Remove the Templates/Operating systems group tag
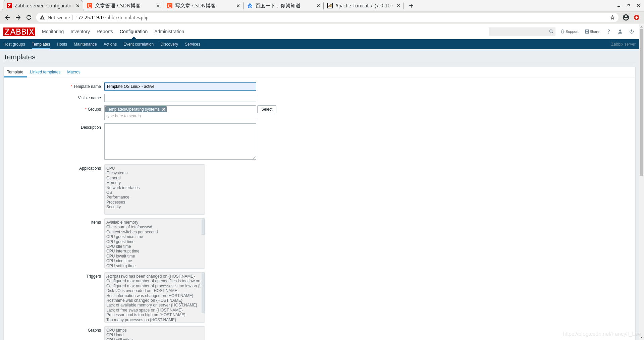 (x=164, y=109)
